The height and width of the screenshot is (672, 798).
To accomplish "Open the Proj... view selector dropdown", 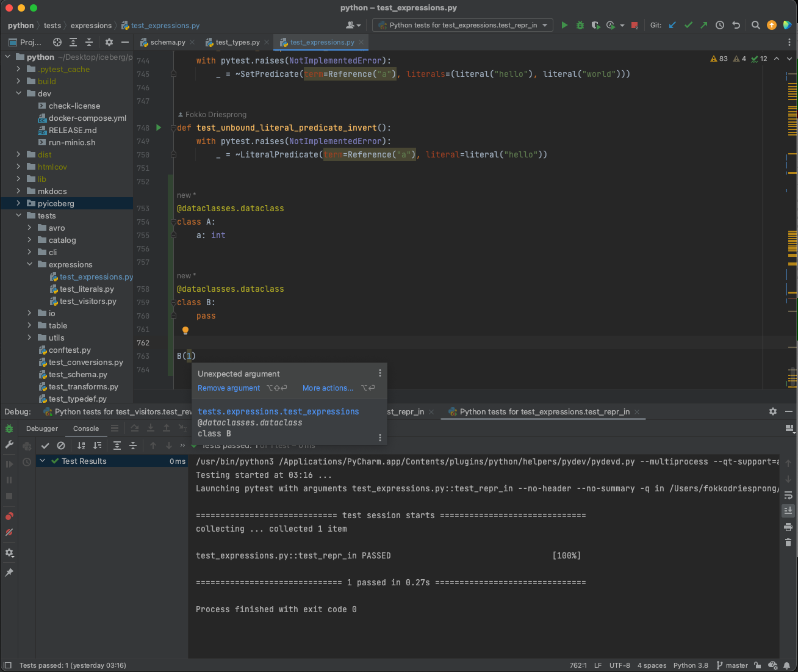I will [x=25, y=42].
